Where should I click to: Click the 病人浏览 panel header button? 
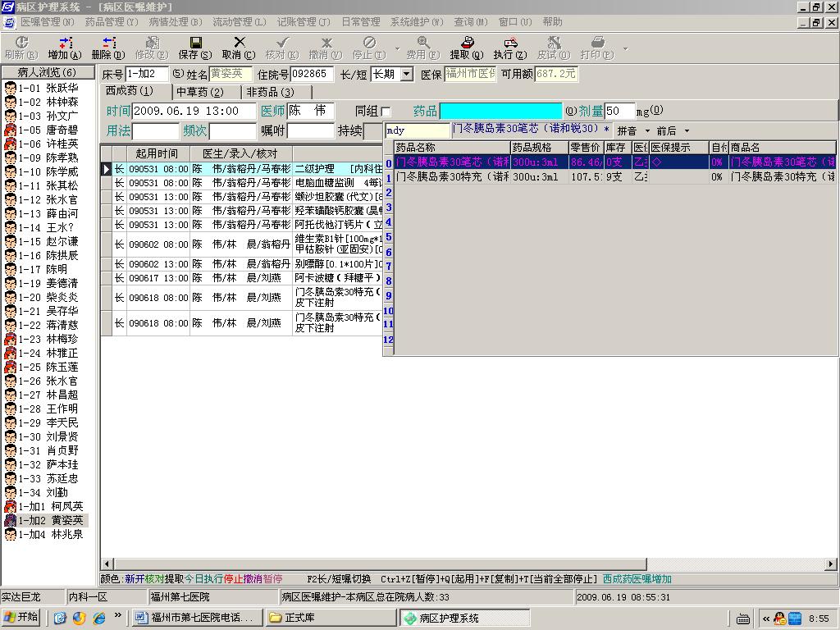pyautogui.click(x=48, y=73)
